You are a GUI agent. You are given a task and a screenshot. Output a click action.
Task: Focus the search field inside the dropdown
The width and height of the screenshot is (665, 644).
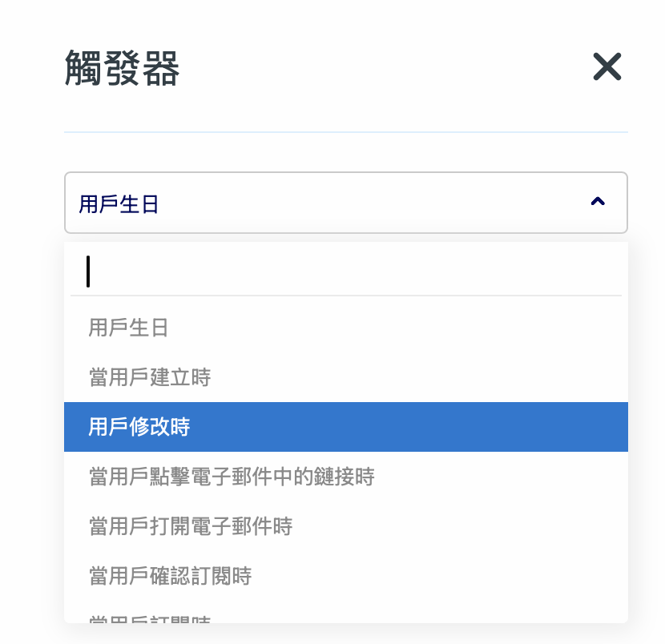345,272
